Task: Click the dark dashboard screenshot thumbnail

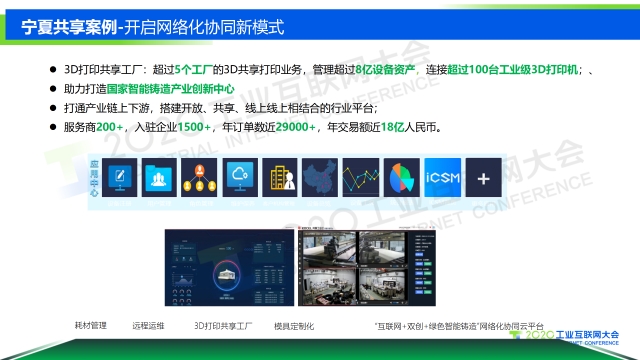Action: [229, 268]
